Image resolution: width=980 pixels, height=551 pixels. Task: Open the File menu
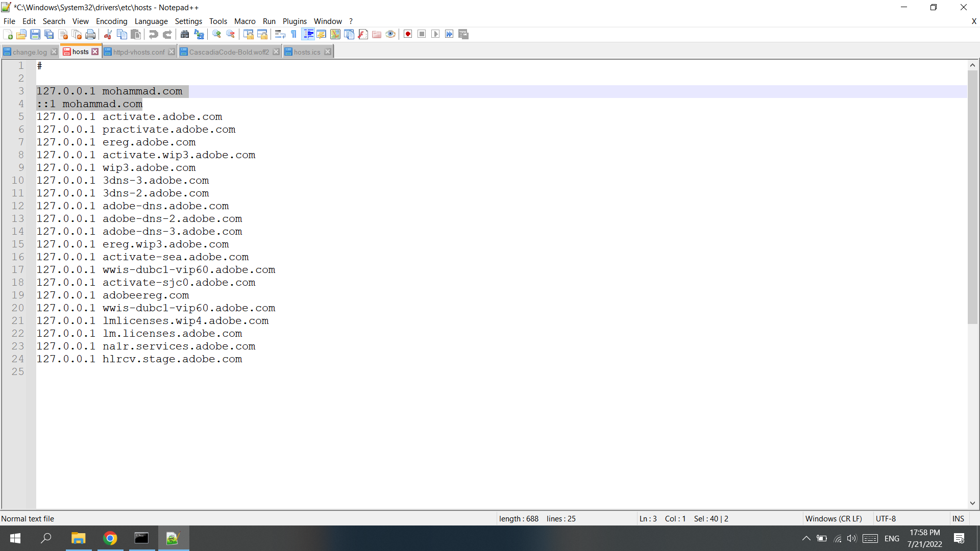coord(9,21)
